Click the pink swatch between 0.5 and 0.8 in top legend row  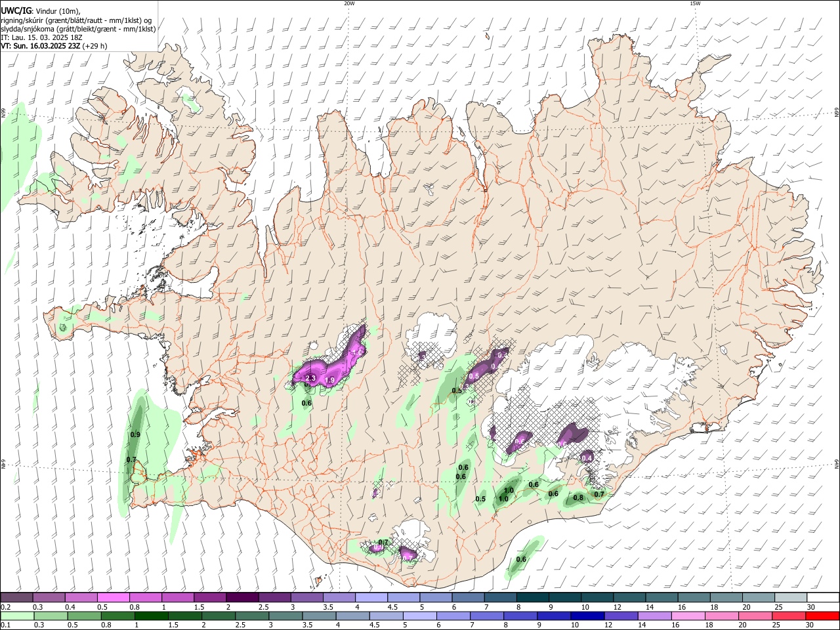(114, 598)
